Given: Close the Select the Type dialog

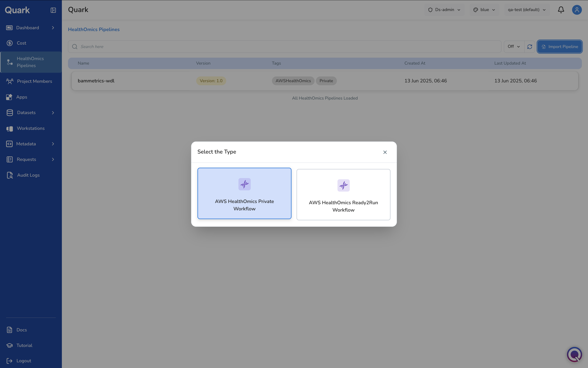Looking at the screenshot, I should [x=385, y=152].
